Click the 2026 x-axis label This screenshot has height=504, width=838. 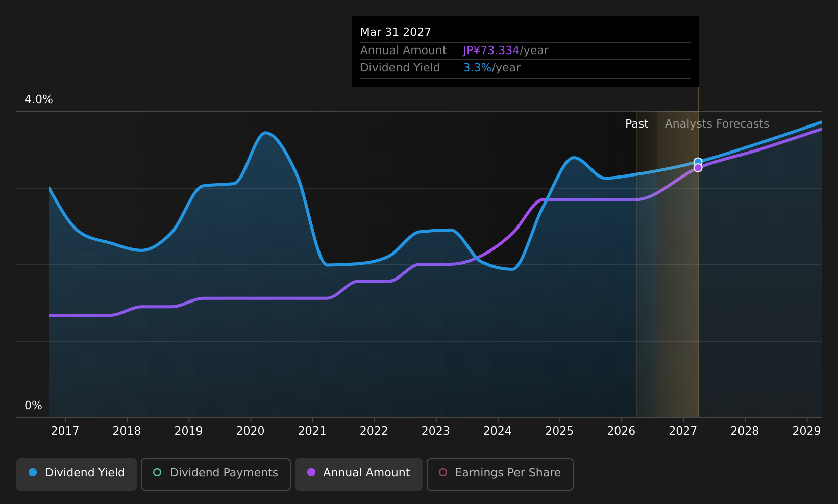[621, 431]
